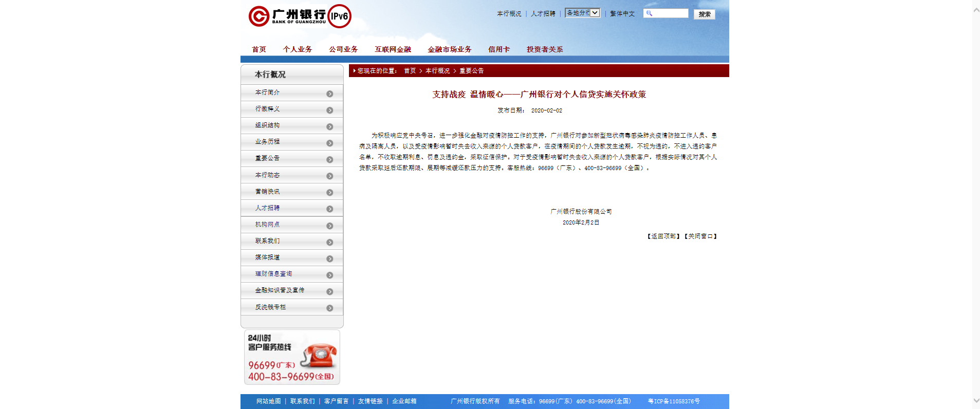Click the arrow icon beside 行徽释义

click(330, 110)
